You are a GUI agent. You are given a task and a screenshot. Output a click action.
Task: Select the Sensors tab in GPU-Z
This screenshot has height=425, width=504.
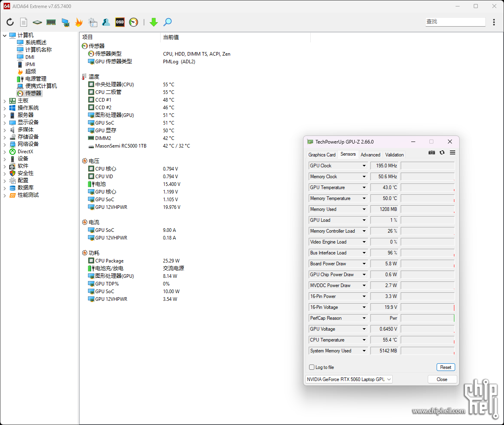(348, 154)
